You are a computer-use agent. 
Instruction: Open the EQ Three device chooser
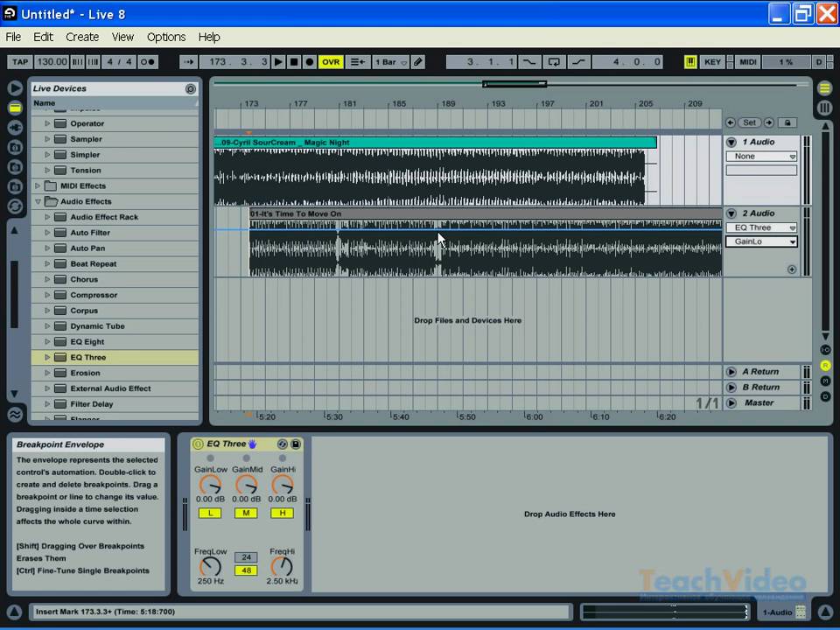pos(761,227)
